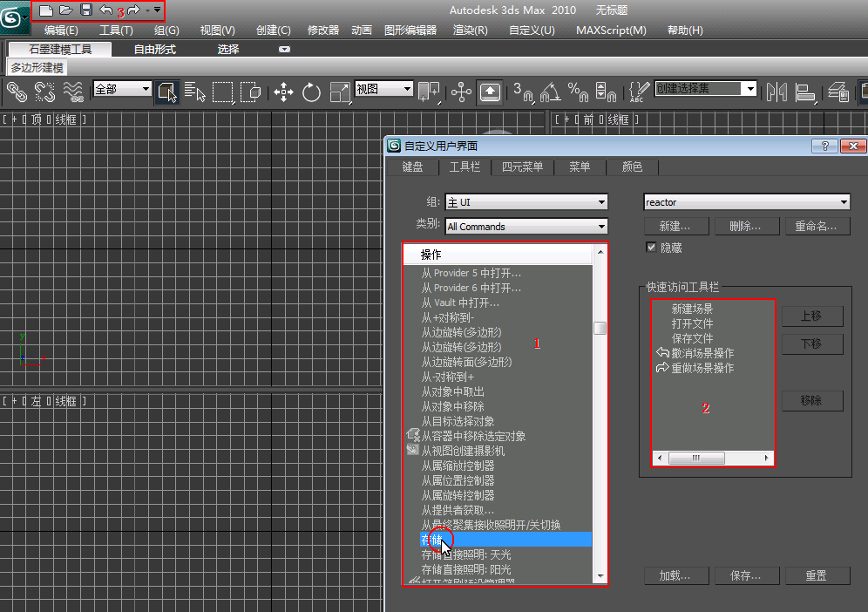
Task: Click the Align tool icon
Action: click(x=805, y=92)
